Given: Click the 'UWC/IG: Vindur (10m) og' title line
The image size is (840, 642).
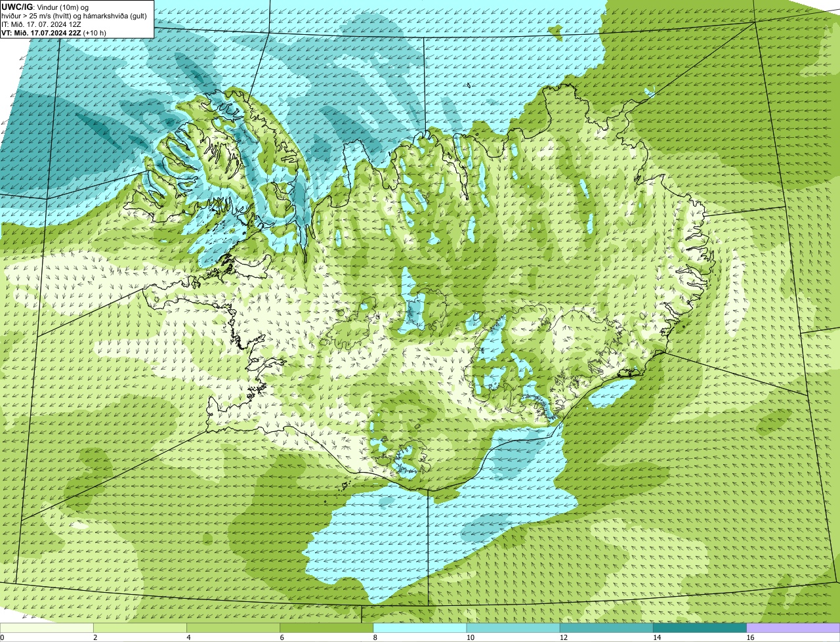Looking at the screenshot, I should point(45,7).
